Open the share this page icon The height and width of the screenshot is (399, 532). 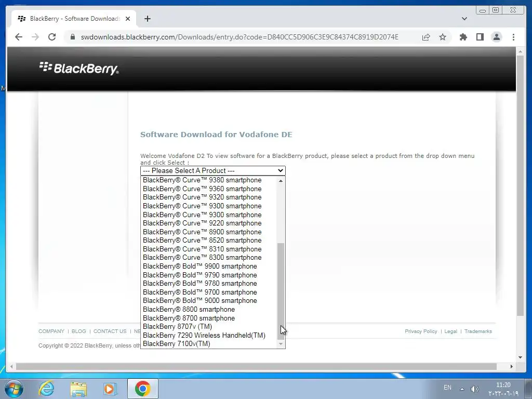coord(426,37)
